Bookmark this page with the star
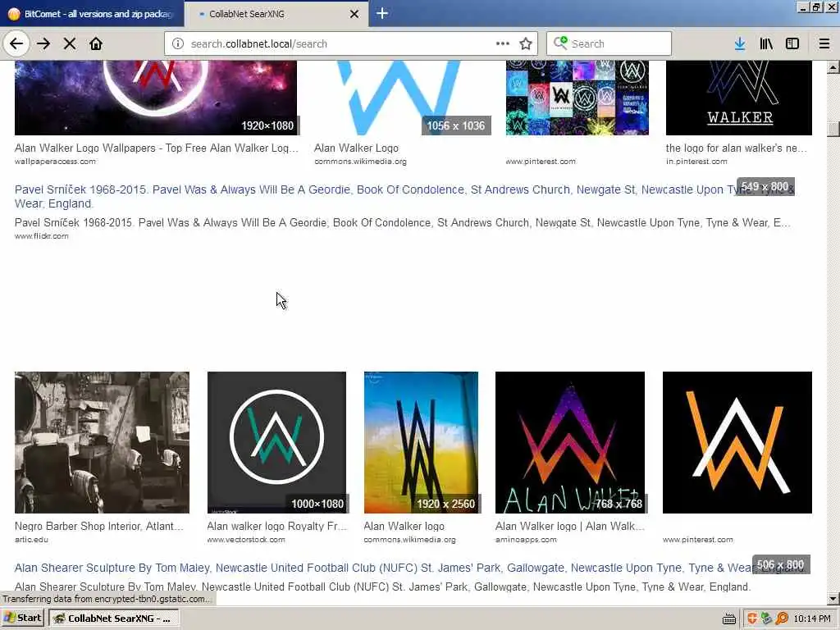Image resolution: width=840 pixels, height=630 pixels. [526, 44]
